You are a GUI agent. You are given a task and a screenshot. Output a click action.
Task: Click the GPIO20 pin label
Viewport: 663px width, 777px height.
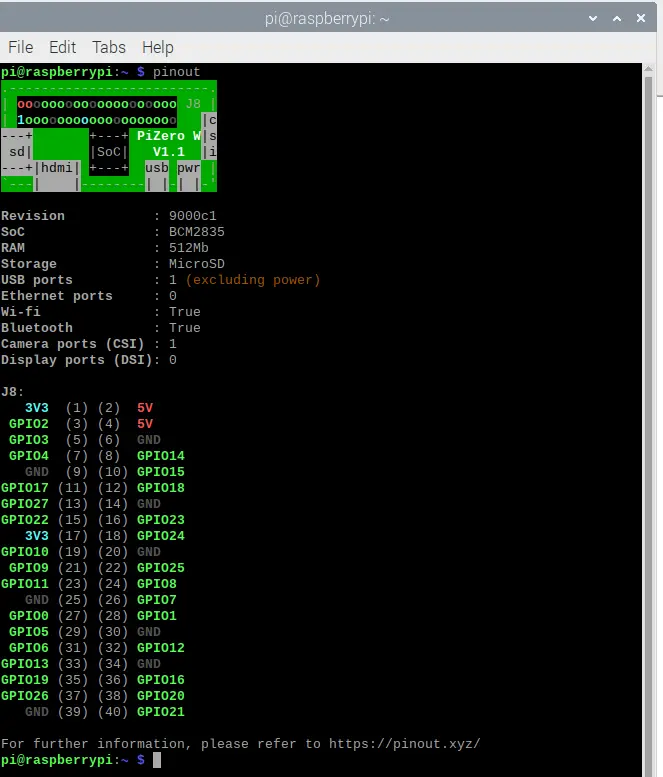pos(161,696)
